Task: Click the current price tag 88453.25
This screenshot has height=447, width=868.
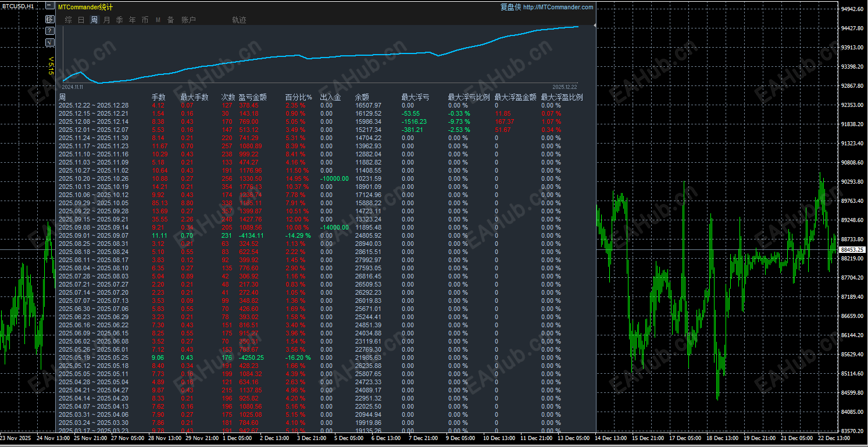Action: click(x=853, y=249)
